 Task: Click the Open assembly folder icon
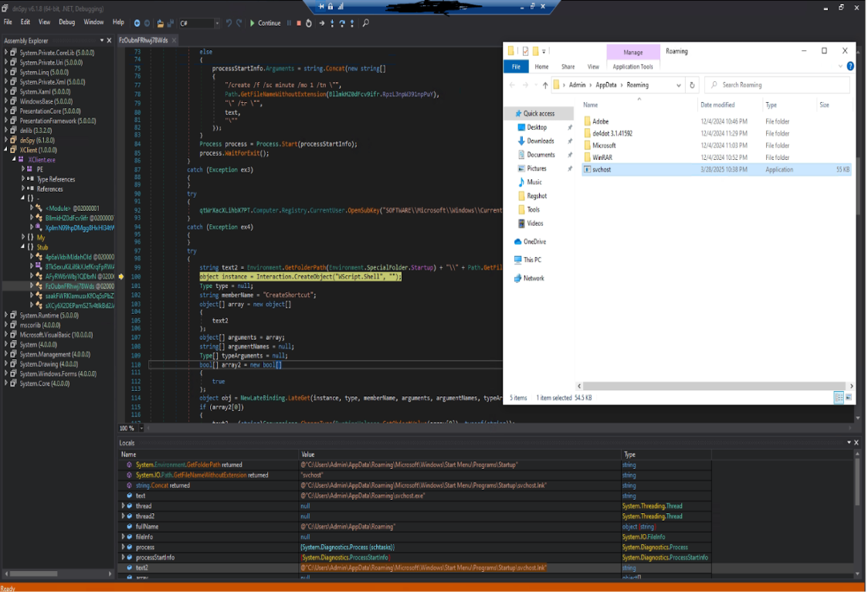tap(160, 23)
